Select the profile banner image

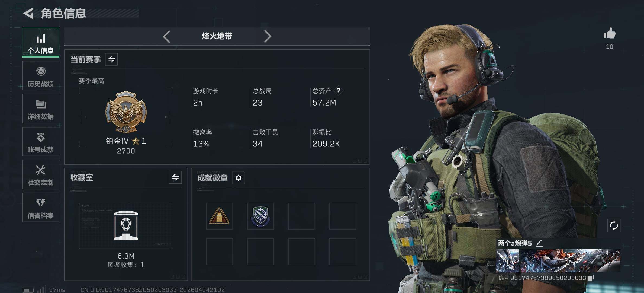point(558,261)
